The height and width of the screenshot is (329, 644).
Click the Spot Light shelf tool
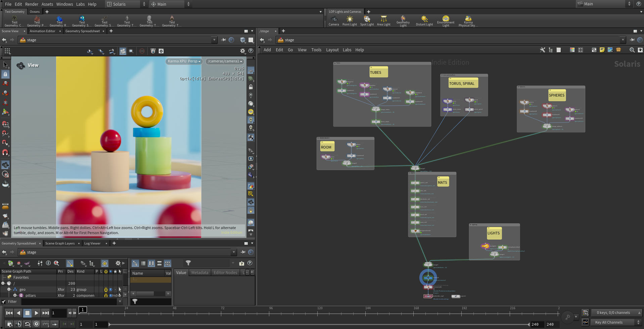coord(367,21)
